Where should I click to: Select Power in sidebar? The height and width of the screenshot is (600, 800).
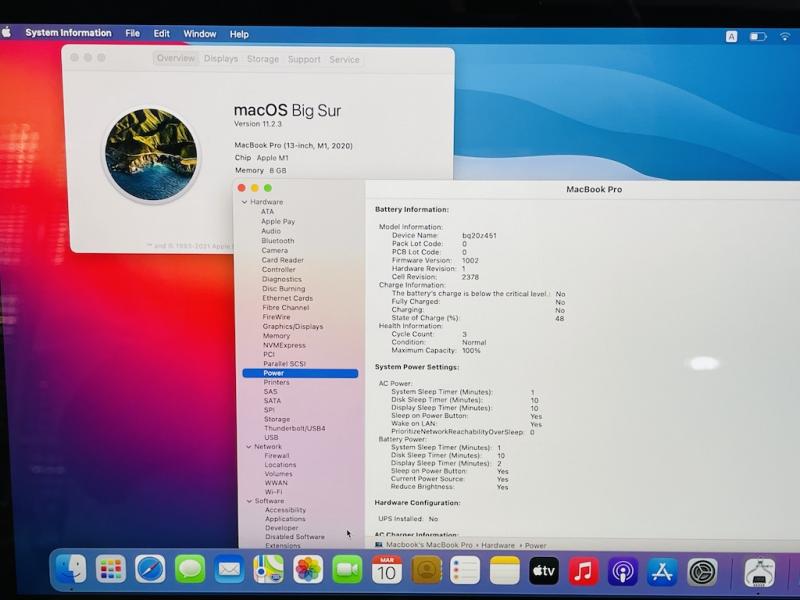[x=301, y=373]
